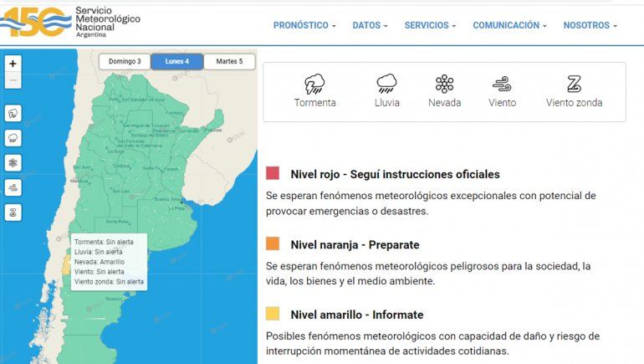Expand the PRONÓSTICO dropdown menu

point(304,26)
